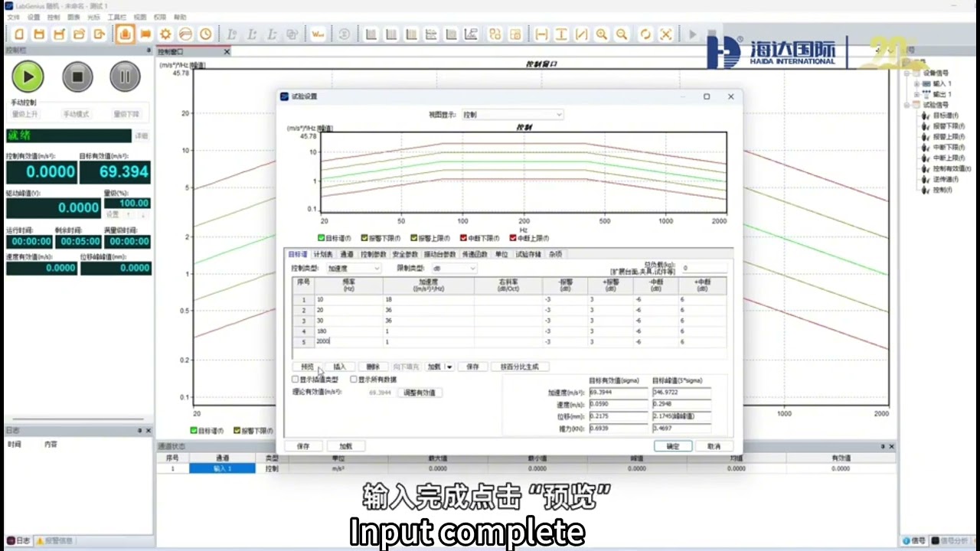
Task: Click the gray stop test button
Action: [x=77, y=77]
